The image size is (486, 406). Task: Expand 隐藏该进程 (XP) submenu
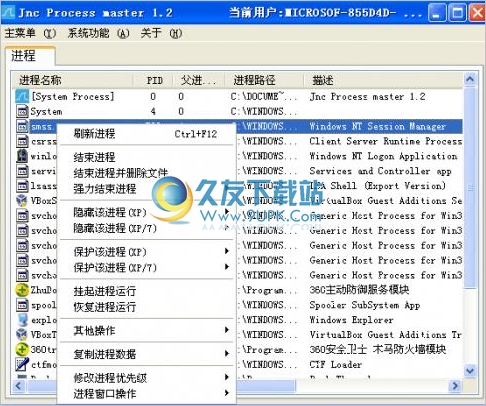coord(147,212)
